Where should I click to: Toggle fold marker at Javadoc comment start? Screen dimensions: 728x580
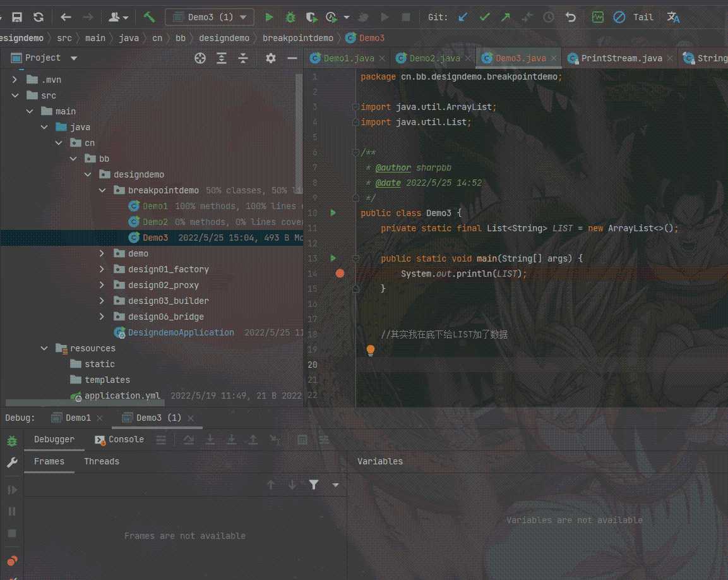click(x=355, y=152)
